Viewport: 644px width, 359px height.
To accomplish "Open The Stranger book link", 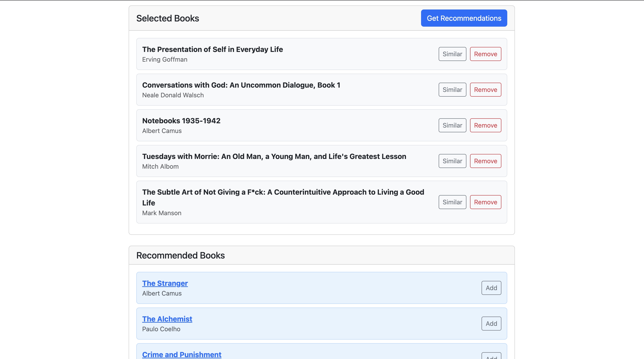I will (x=165, y=283).
